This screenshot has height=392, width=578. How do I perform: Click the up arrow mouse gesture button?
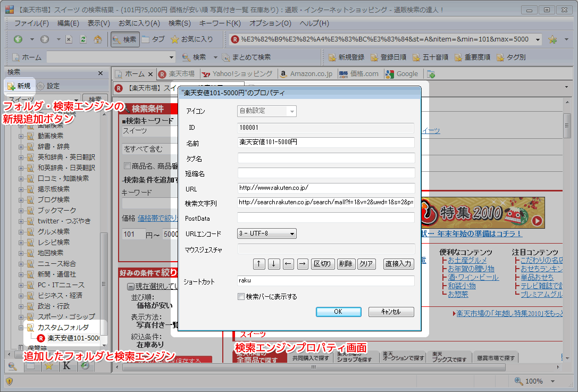point(259,264)
